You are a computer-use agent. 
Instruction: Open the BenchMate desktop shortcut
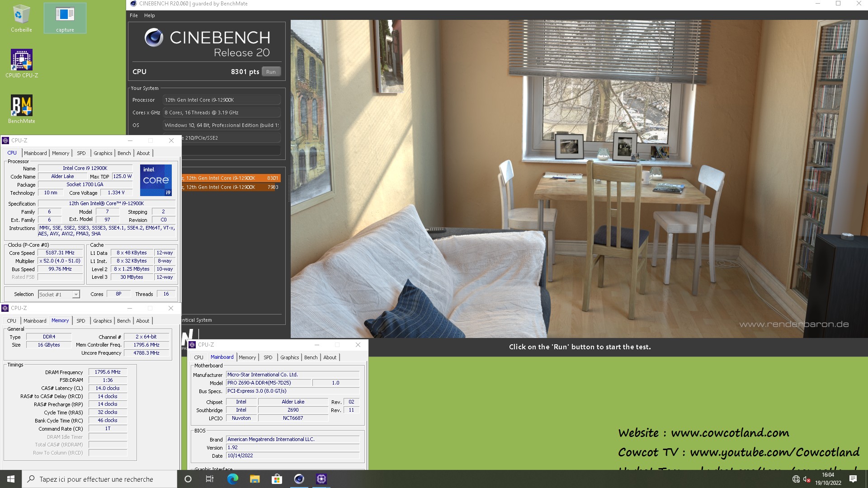point(21,109)
